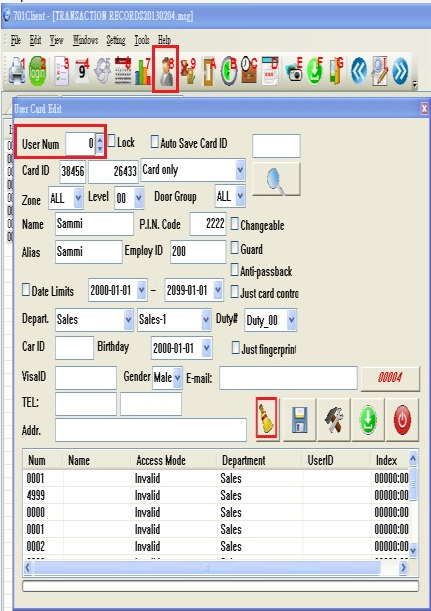Open the green clock icon labeled B
The height and width of the screenshot is (611, 431).
[x=229, y=71]
